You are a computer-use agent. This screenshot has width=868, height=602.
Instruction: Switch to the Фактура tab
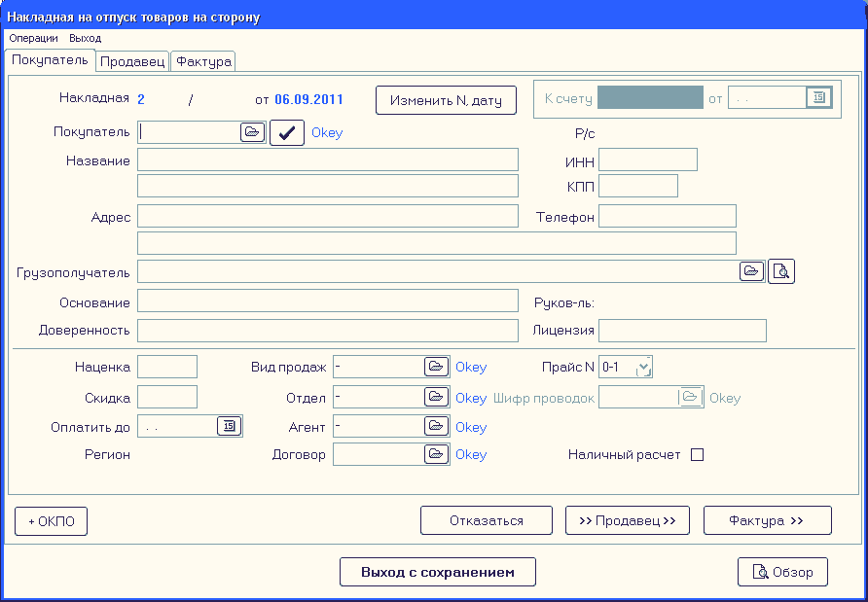[x=203, y=61]
